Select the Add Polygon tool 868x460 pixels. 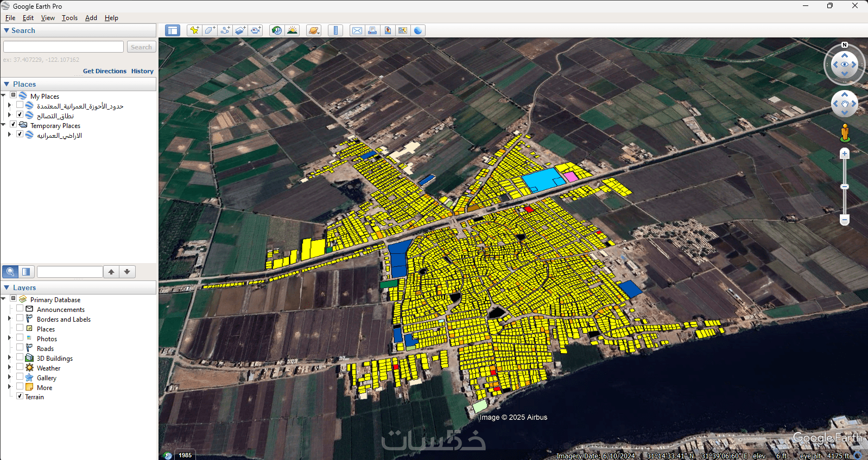[x=210, y=30]
